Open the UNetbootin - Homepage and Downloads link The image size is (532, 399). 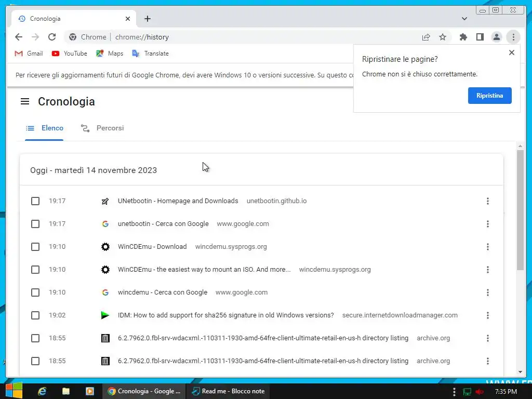(178, 201)
